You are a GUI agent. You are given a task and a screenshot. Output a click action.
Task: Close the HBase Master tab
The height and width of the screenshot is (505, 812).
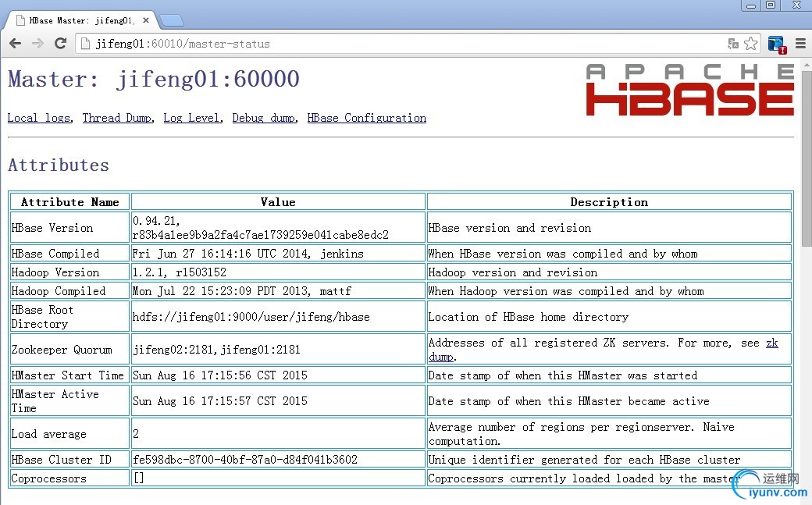pos(146,20)
